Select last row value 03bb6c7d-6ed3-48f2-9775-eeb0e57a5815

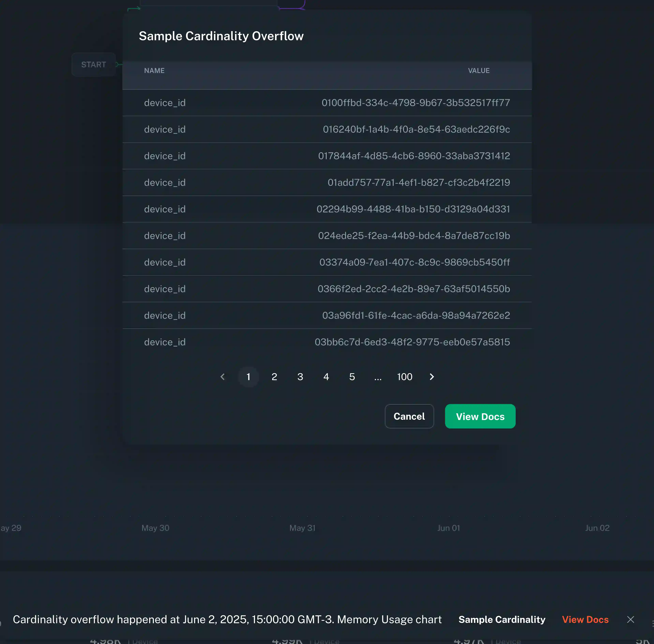[x=412, y=342]
